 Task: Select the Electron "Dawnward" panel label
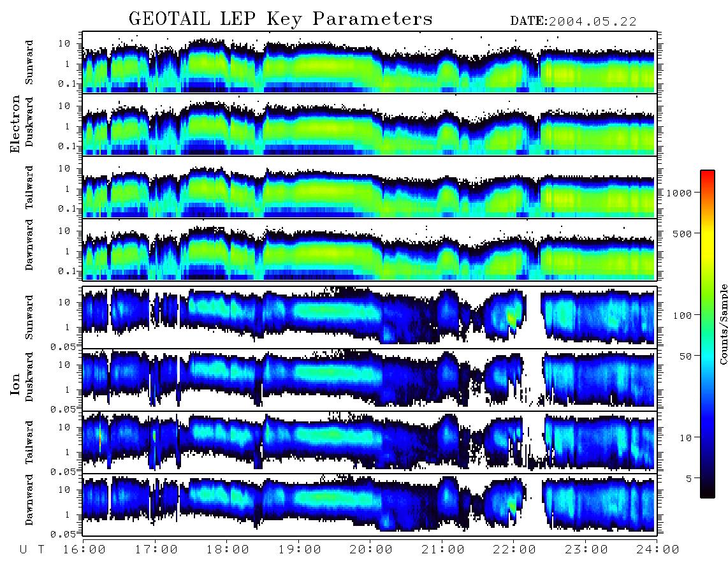pyautogui.click(x=29, y=245)
